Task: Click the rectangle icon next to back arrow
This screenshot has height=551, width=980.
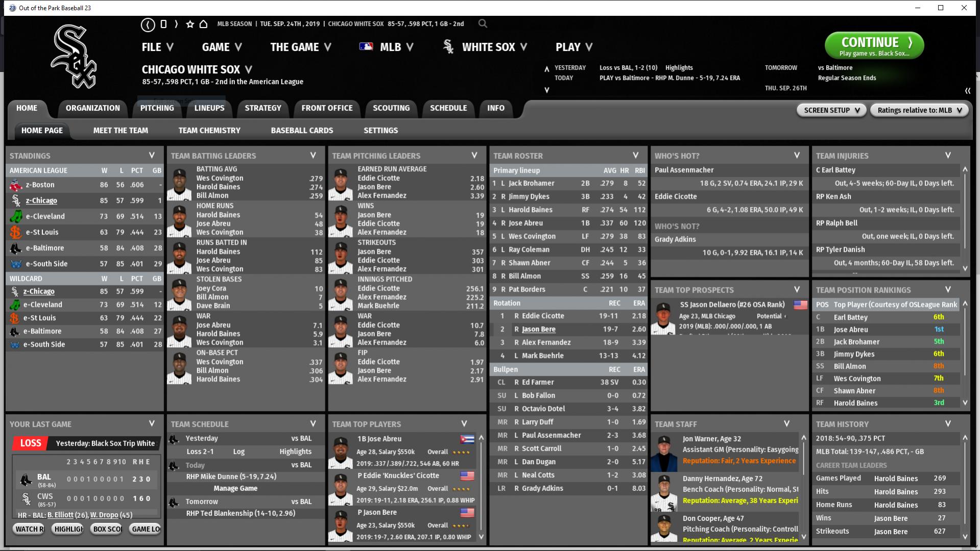Action: 163,24
